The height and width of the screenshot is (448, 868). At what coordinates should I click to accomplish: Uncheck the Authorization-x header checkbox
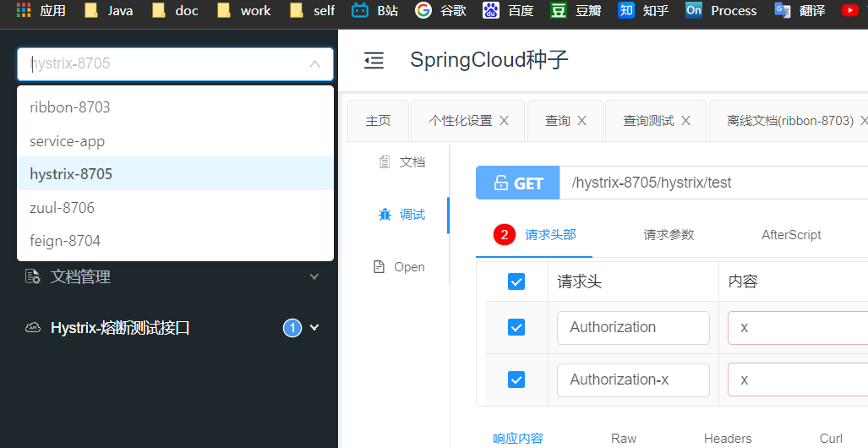point(516,380)
